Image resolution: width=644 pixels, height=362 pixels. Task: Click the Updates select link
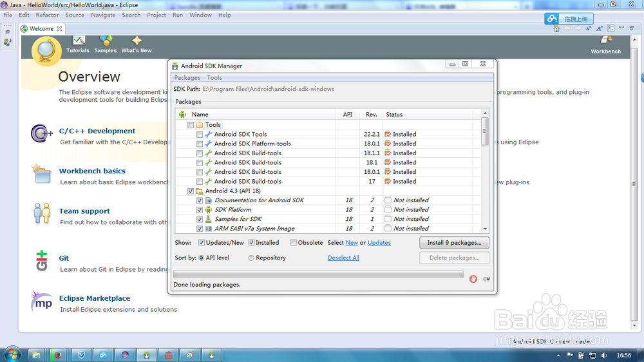[379, 242]
